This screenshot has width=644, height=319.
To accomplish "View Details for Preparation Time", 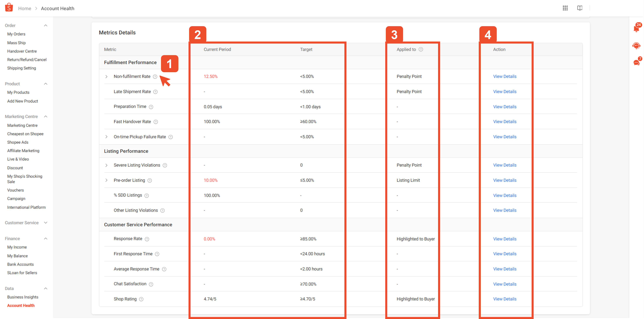I will tap(505, 107).
